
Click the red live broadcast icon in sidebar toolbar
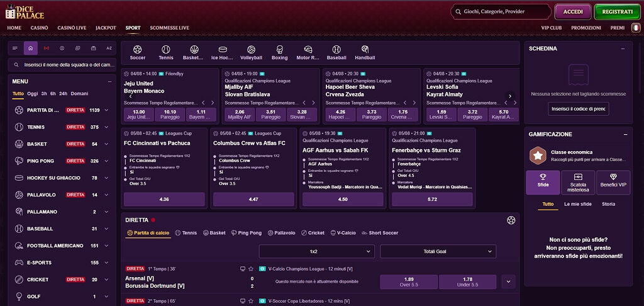(47, 48)
